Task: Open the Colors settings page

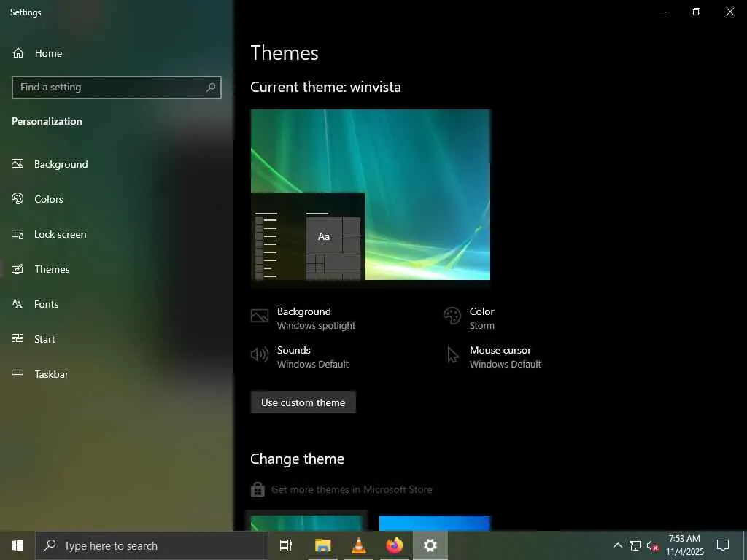Action: tap(37, 199)
